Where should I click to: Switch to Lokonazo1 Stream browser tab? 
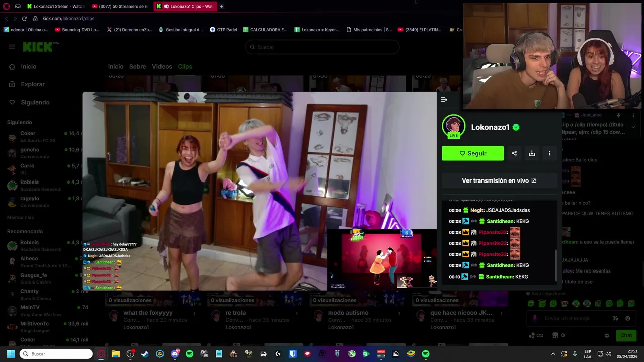coord(55,6)
